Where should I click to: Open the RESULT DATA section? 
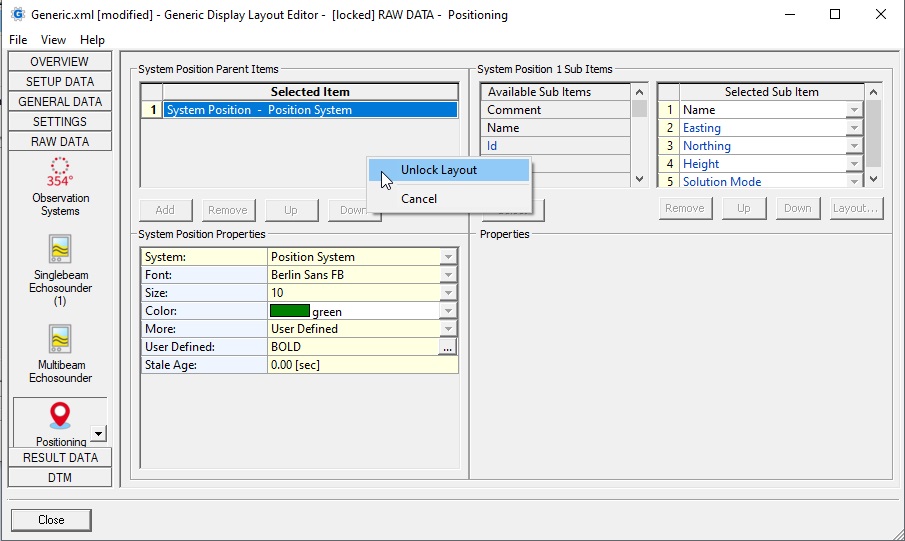click(60, 458)
